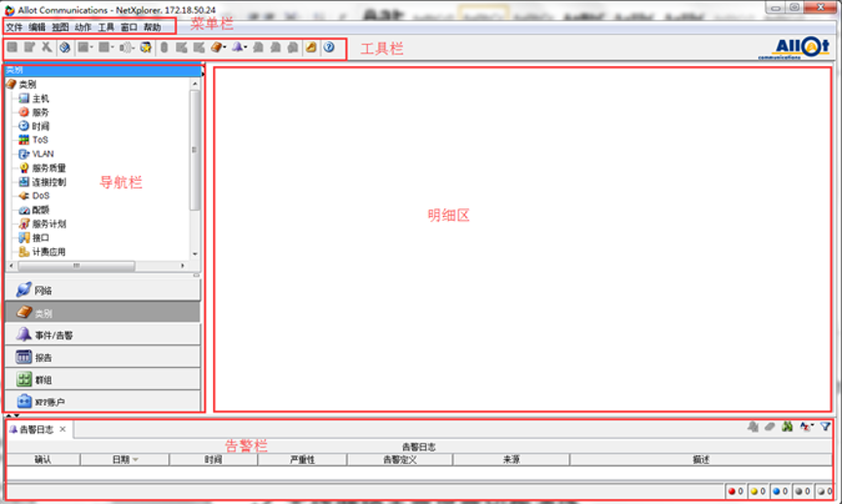
Task: Click the brown book catalog toolbar icon
Action: click(216, 48)
